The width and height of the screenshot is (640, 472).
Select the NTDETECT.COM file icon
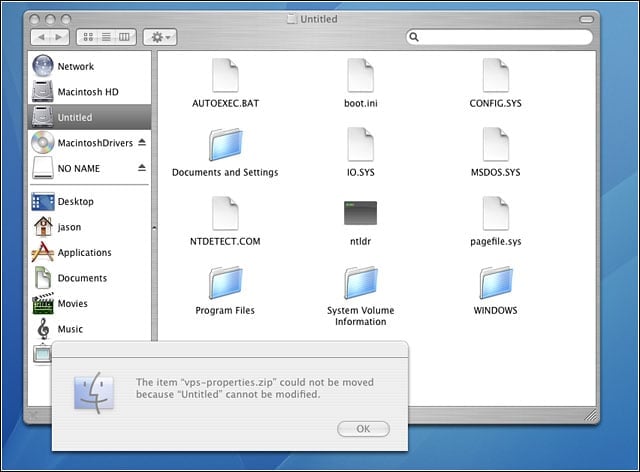225,214
